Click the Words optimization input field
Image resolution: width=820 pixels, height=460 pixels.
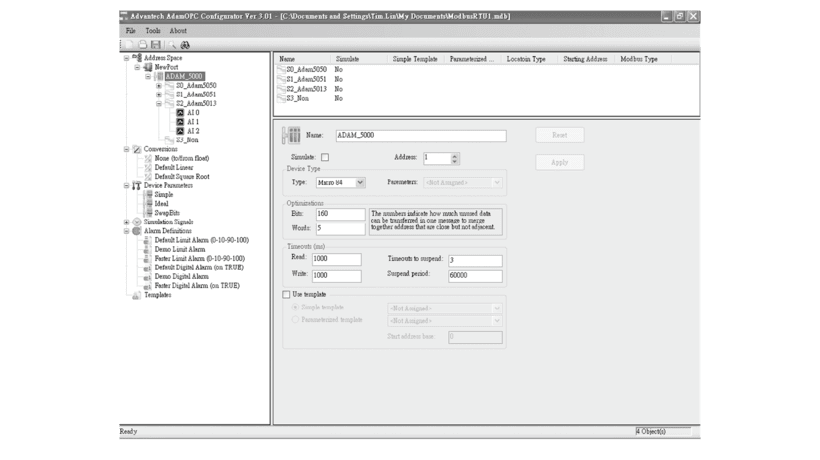pyautogui.click(x=340, y=228)
